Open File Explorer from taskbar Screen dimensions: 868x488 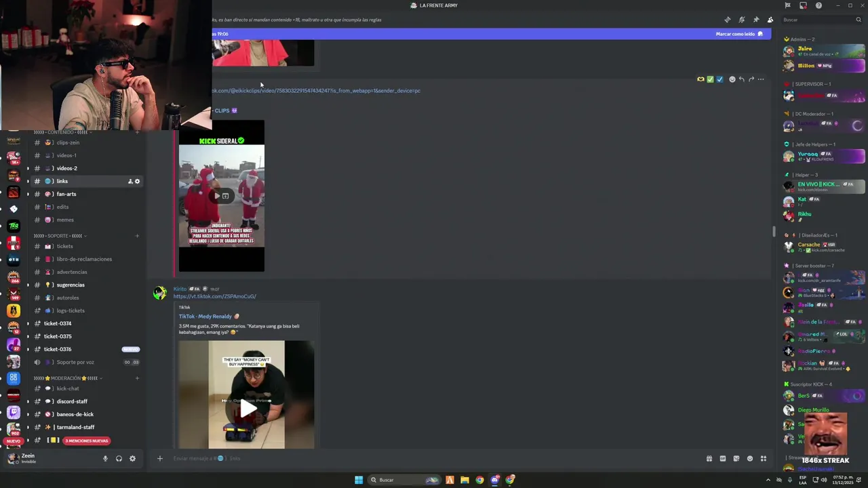click(465, 480)
